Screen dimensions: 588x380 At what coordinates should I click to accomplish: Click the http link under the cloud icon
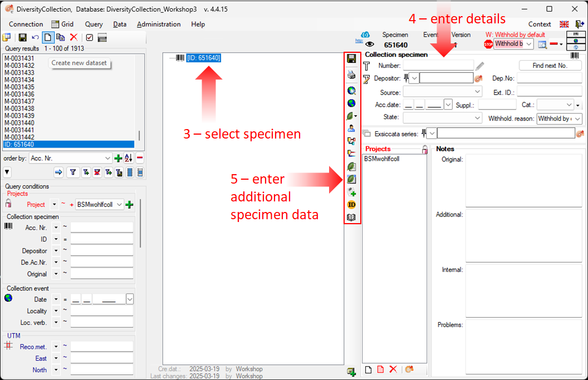(359, 41)
